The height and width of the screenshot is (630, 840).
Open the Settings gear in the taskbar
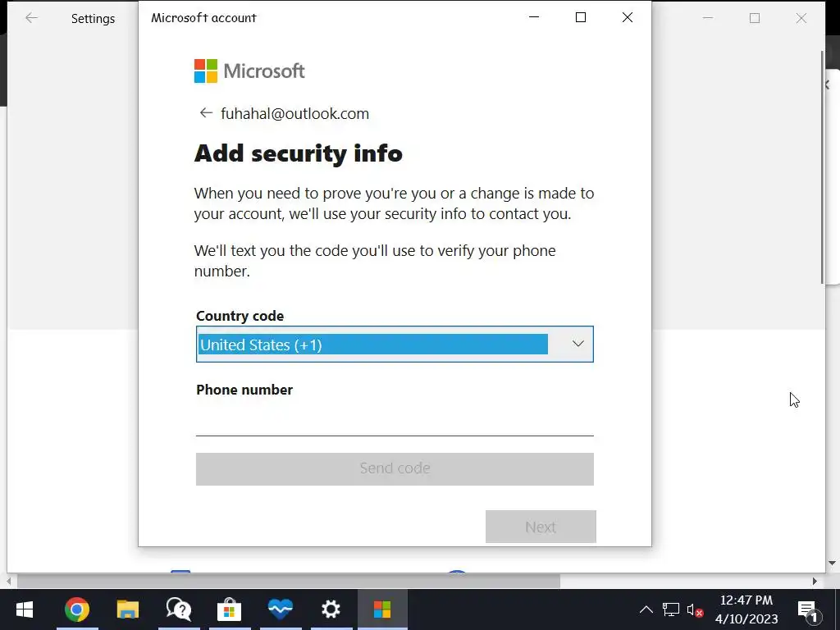331,609
